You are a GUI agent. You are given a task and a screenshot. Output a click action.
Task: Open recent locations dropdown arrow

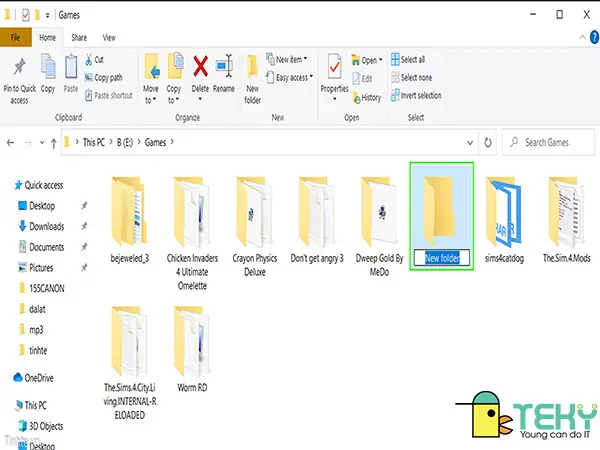coord(42,143)
